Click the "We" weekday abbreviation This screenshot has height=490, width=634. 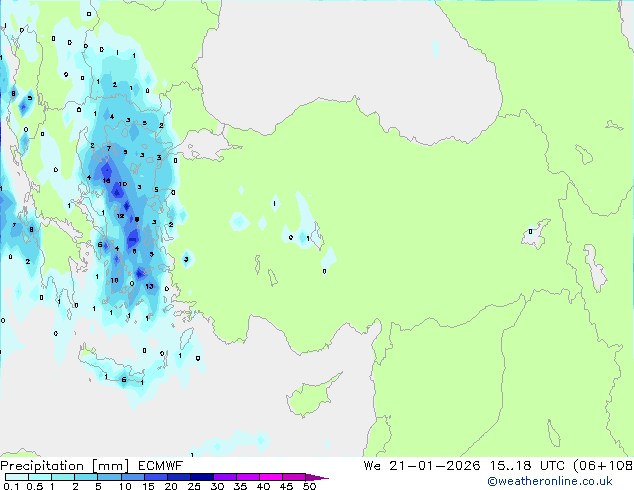tap(372, 466)
